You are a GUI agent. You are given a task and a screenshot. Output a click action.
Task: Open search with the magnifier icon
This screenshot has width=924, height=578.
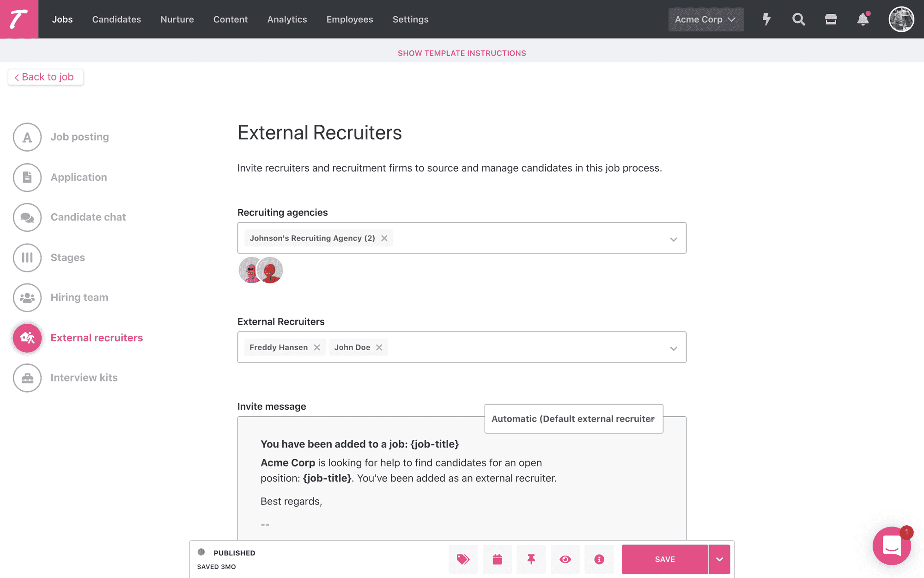point(798,19)
